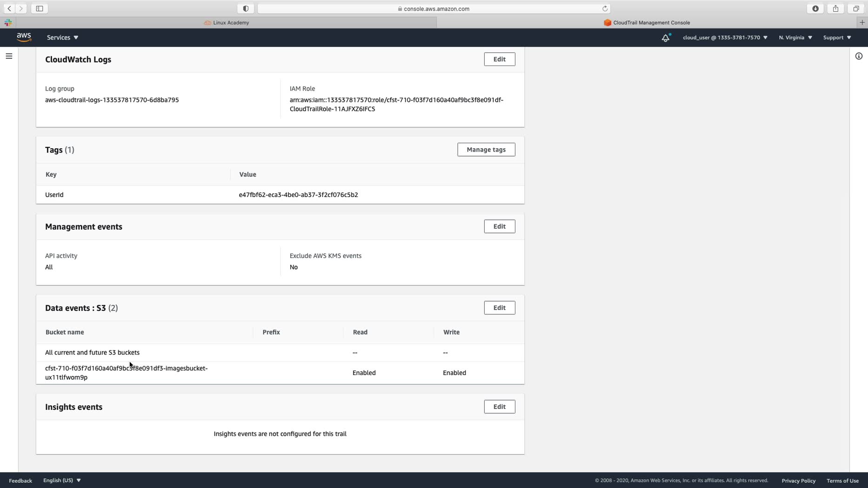Open the Terms of Use link
868x488 pixels.
tap(843, 481)
